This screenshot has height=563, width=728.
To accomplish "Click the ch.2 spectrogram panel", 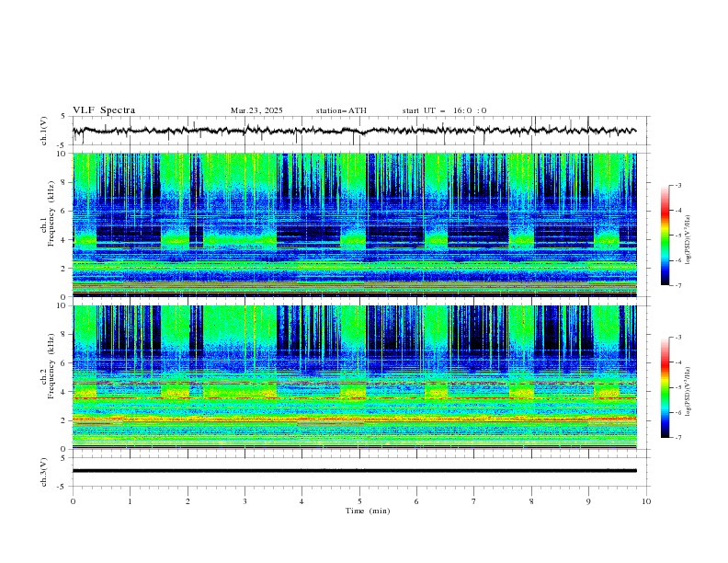I will (355, 377).
